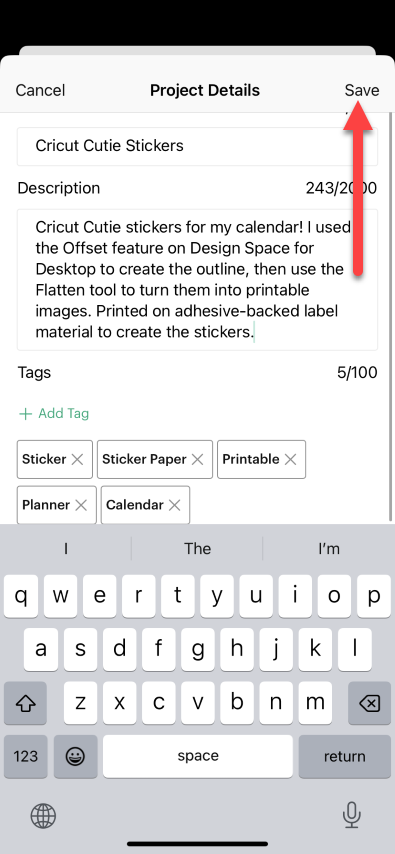
Task: Tap the globe language switcher icon
Action: [43, 816]
